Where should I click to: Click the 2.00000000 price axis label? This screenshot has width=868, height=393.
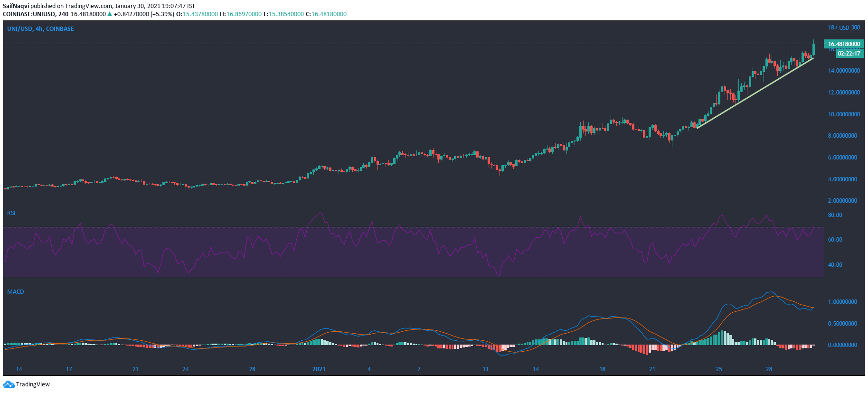[x=842, y=201]
